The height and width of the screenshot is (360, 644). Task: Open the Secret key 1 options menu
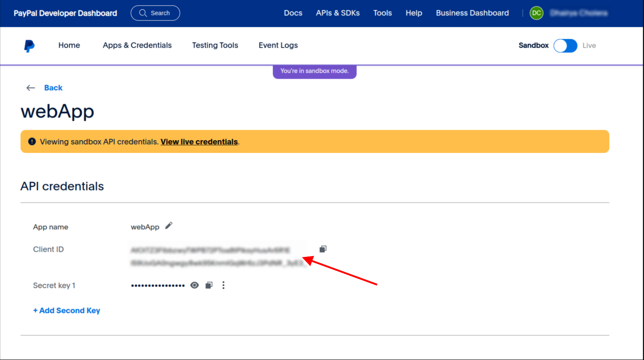[x=224, y=285]
